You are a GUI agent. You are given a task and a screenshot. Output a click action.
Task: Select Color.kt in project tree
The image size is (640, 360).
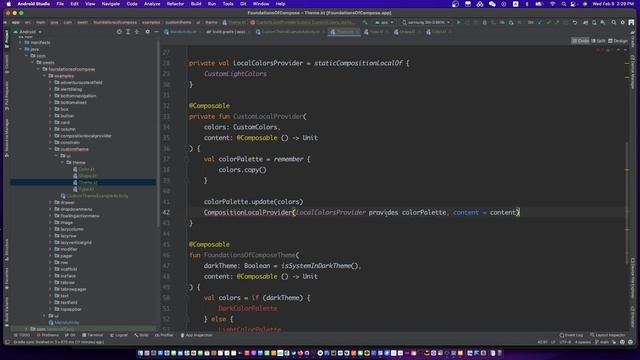(x=84, y=169)
